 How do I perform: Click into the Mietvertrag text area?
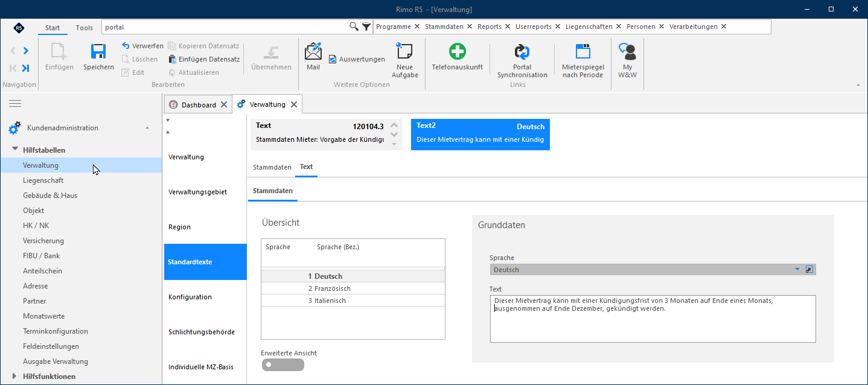(x=653, y=319)
